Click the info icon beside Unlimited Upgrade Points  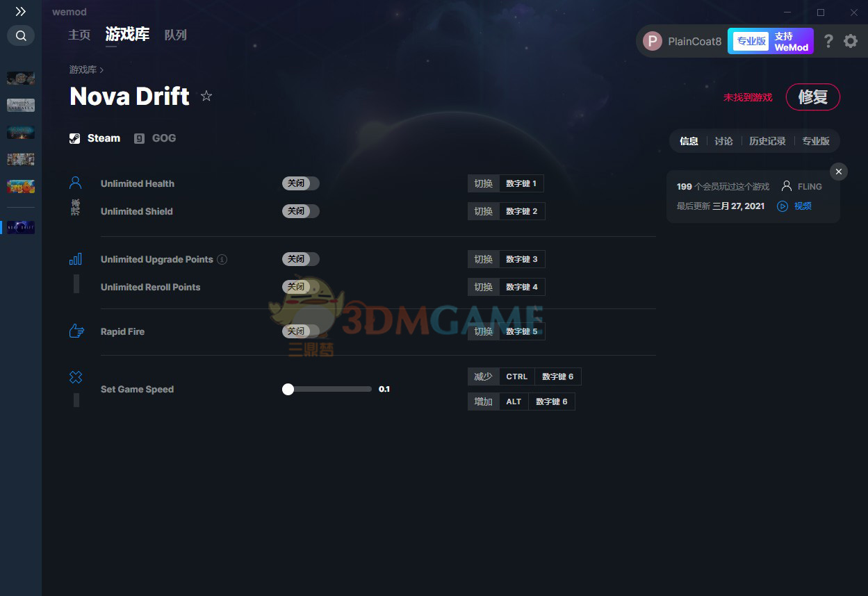click(x=222, y=259)
